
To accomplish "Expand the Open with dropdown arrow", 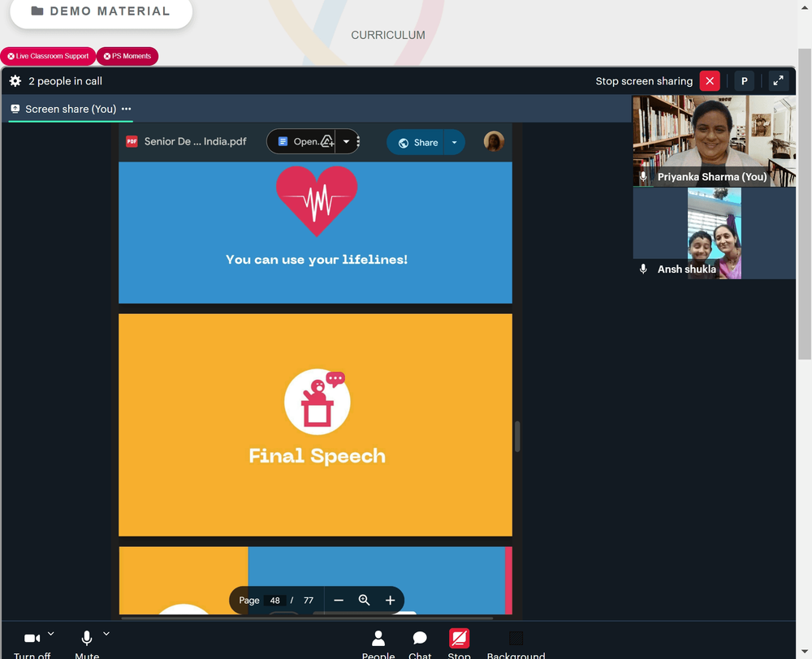I will coord(346,141).
